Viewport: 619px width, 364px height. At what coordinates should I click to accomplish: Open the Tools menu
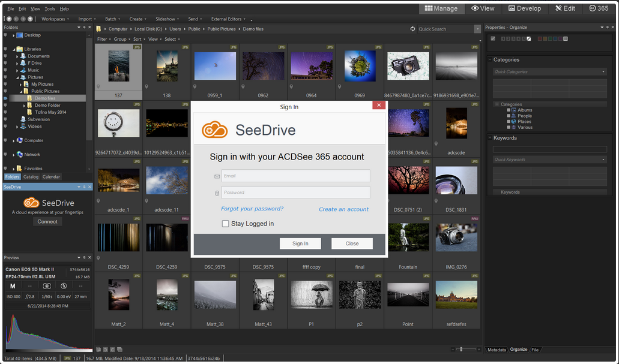pos(50,9)
